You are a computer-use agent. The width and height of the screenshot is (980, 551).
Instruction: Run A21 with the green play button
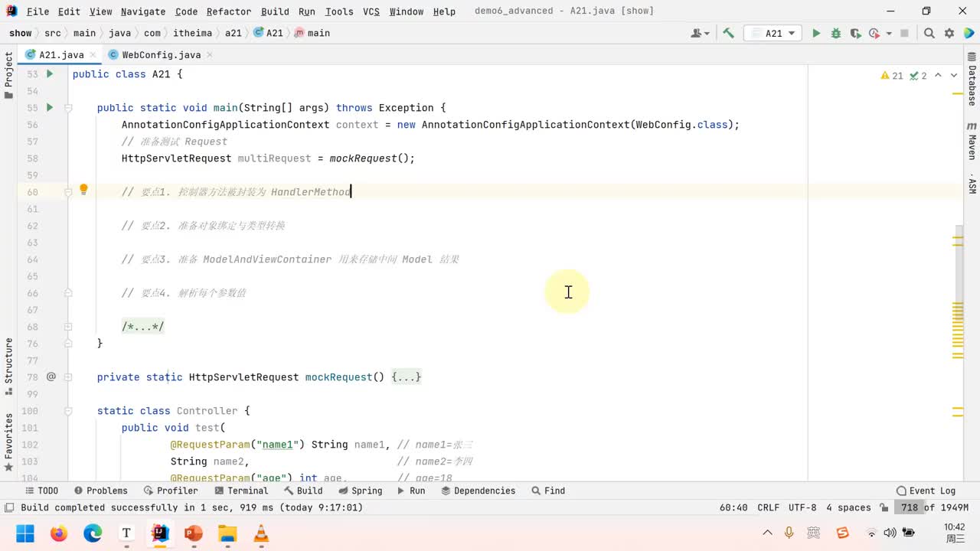pos(816,33)
